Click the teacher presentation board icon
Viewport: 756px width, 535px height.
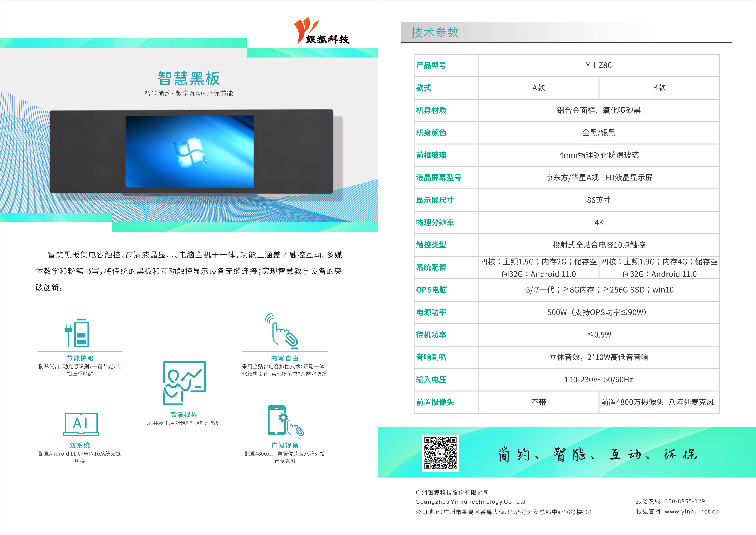click(184, 383)
